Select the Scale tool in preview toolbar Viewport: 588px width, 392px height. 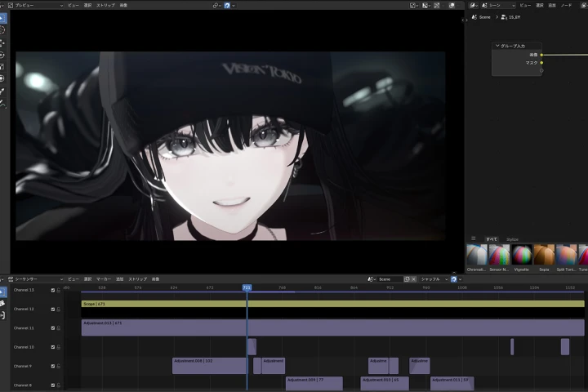[2, 67]
